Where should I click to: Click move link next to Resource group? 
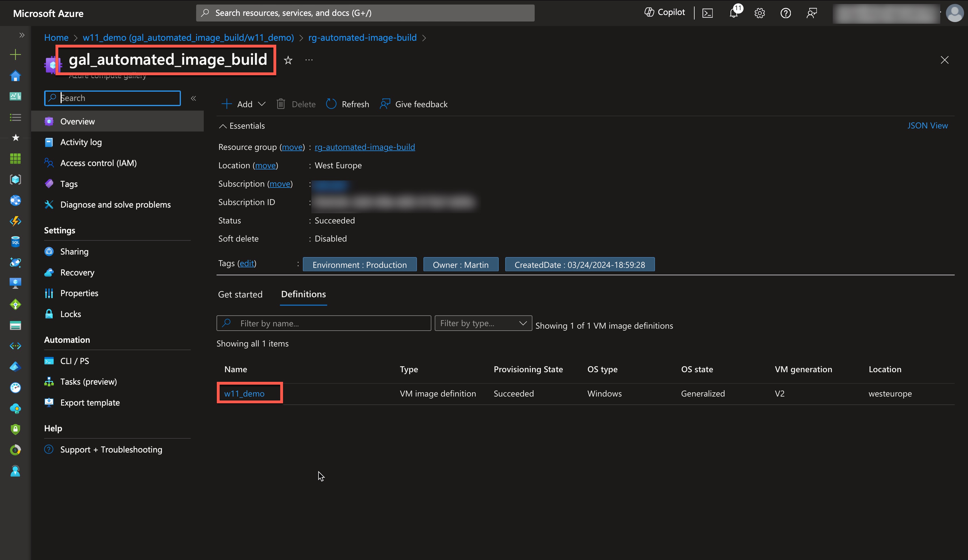(x=292, y=147)
